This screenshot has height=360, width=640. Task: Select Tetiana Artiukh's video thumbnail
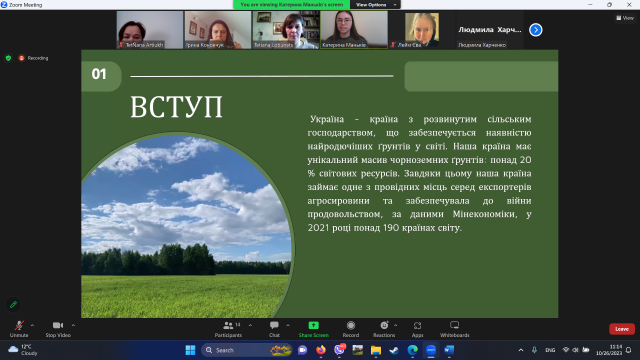[x=150, y=30]
